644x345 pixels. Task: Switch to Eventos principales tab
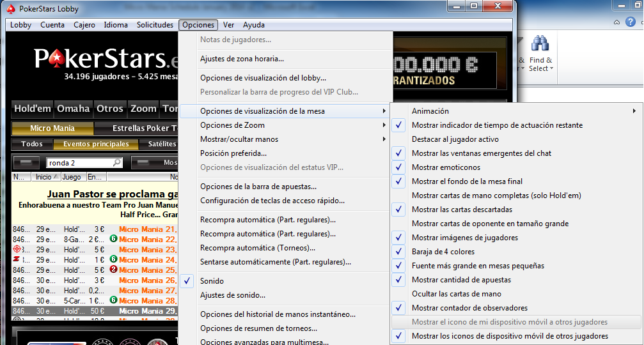(x=96, y=144)
